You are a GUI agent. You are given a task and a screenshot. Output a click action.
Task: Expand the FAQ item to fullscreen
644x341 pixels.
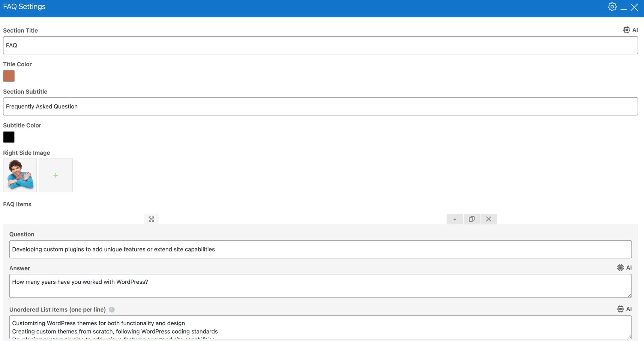(x=151, y=219)
